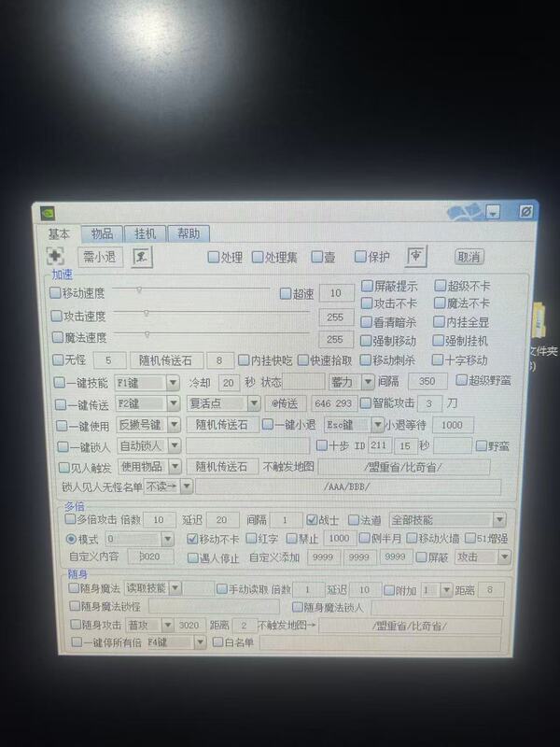Open the F4键 dropdown
The width and height of the screenshot is (560, 747).
[175, 642]
